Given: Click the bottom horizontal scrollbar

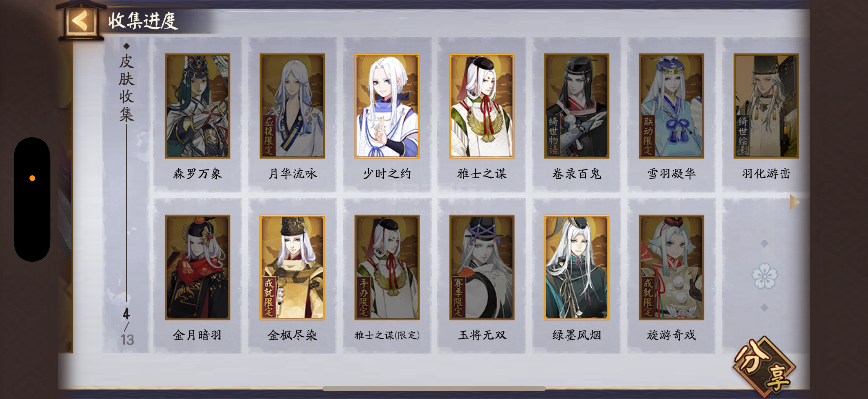Looking at the screenshot, I should click(x=434, y=388).
